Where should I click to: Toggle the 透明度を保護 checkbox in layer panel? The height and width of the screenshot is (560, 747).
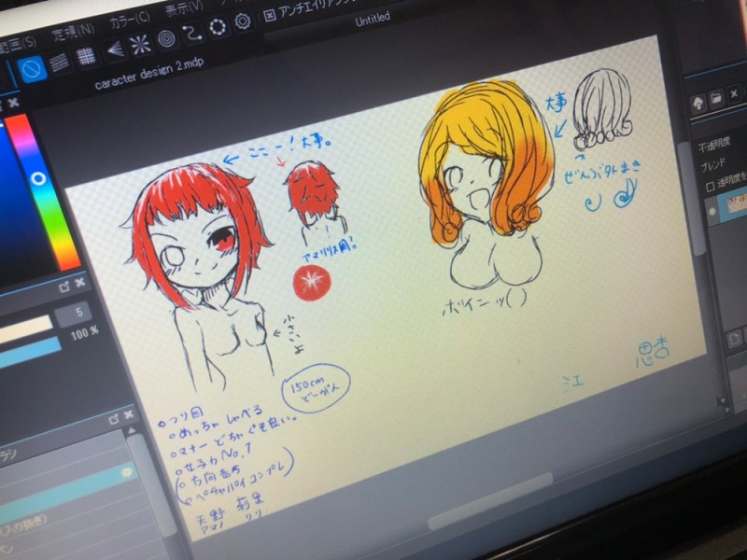point(710,187)
